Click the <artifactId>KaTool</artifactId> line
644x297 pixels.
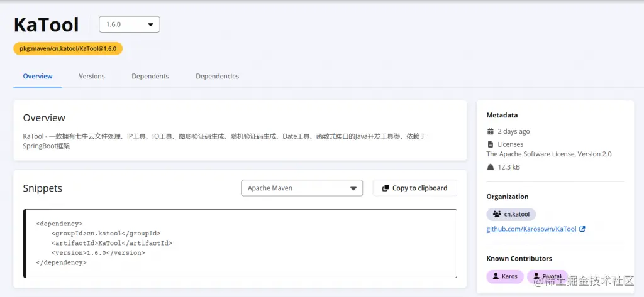(112, 243)
